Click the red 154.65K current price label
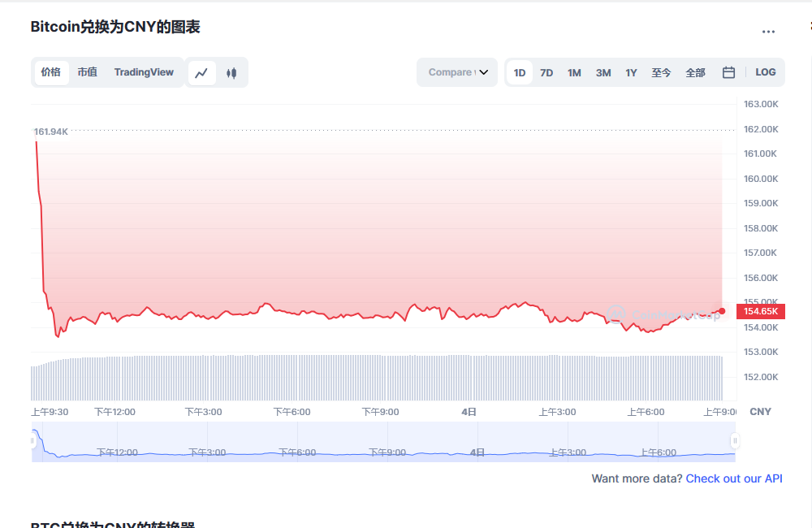Image resolution: width=812 pixels, height=528 pixels. pos(761,311)
